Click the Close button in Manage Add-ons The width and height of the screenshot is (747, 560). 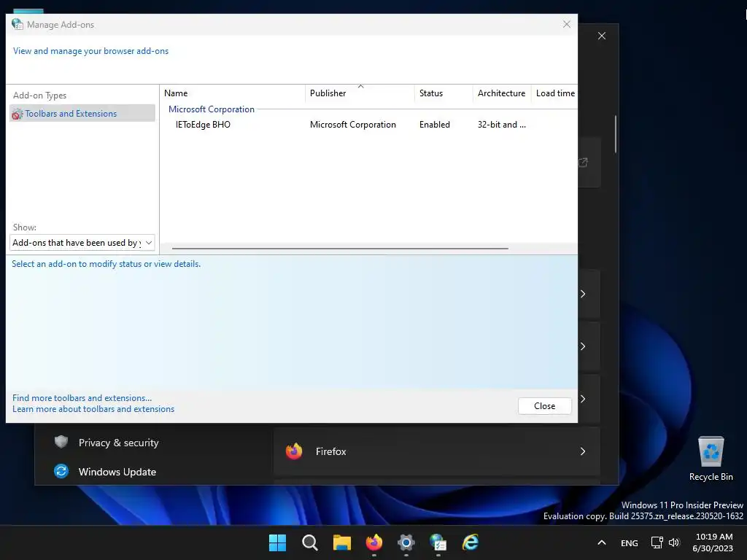pyautogui.click(x=544, y=405)
